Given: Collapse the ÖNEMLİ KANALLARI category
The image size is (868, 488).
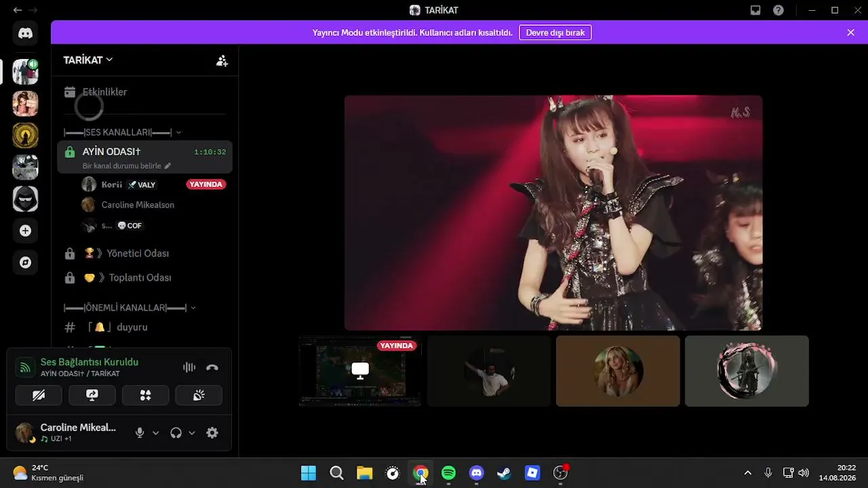Looking at the screenshot, I should (x=130, y=308).
